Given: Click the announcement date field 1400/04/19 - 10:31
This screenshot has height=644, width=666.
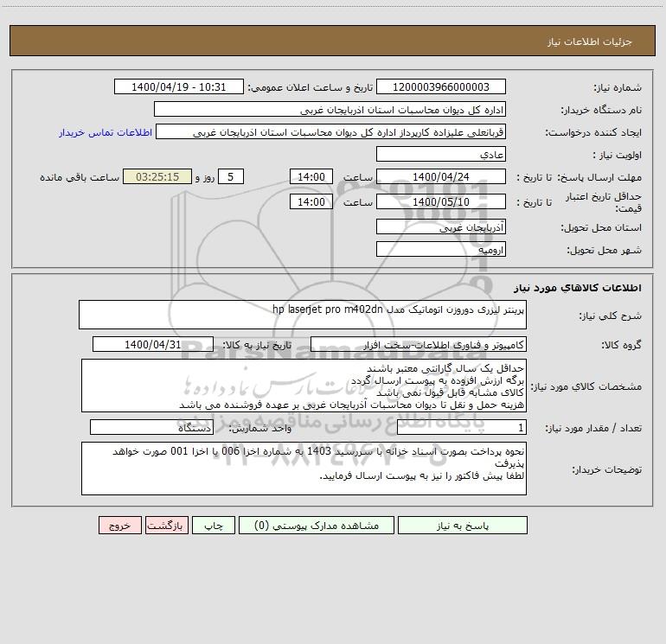Looking at the screenshot, I should coord(179,87).
